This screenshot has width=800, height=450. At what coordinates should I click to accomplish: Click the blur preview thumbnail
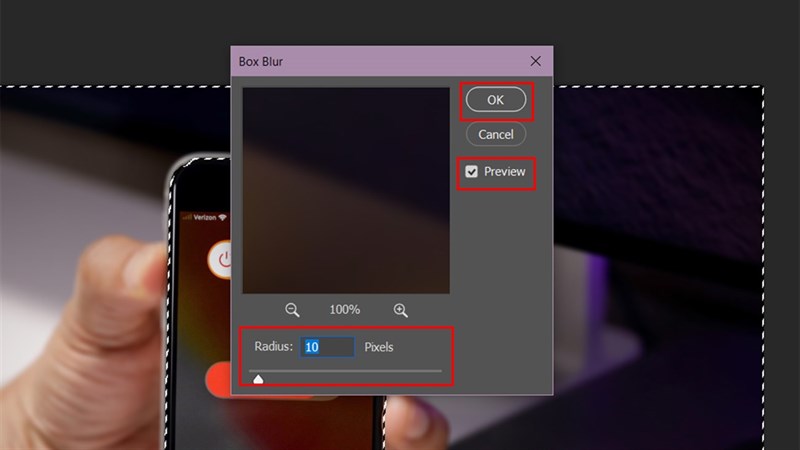(x=346, y=190)
